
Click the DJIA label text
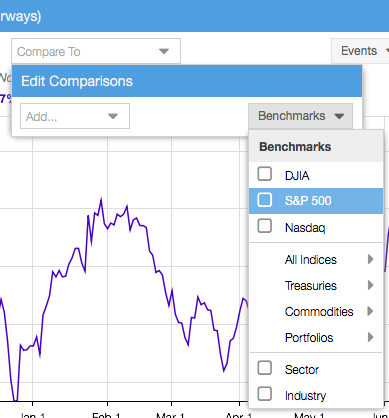tap(297, 175)
